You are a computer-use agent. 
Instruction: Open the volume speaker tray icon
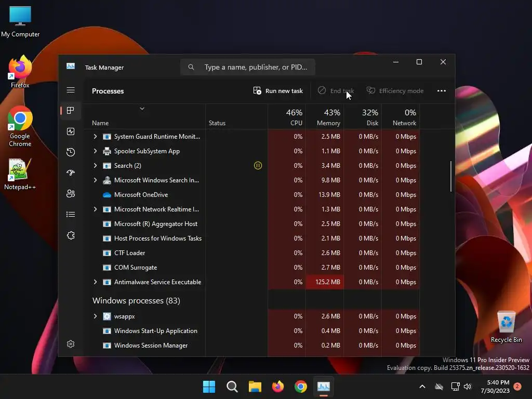[x=468, y=387]
